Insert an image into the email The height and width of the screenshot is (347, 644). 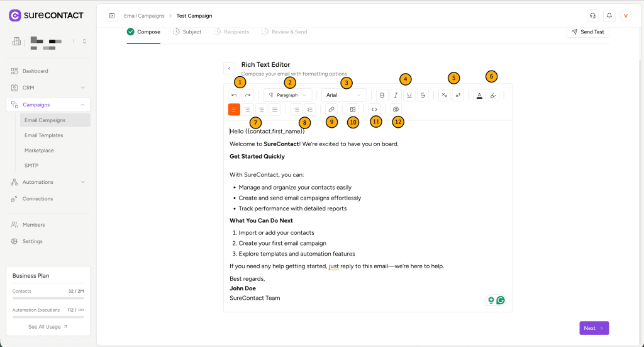(353, 110)
